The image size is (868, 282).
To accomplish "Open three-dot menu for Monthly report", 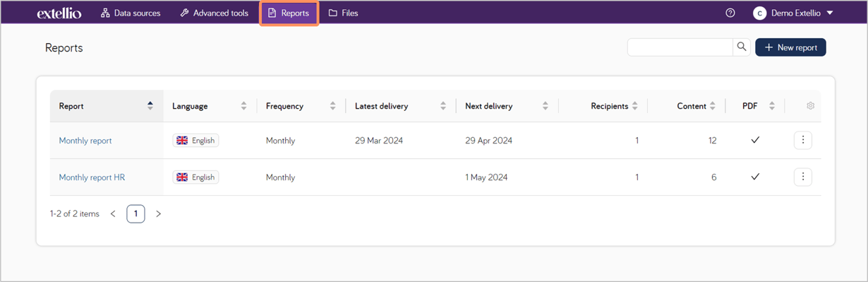I will coord(802,140).
